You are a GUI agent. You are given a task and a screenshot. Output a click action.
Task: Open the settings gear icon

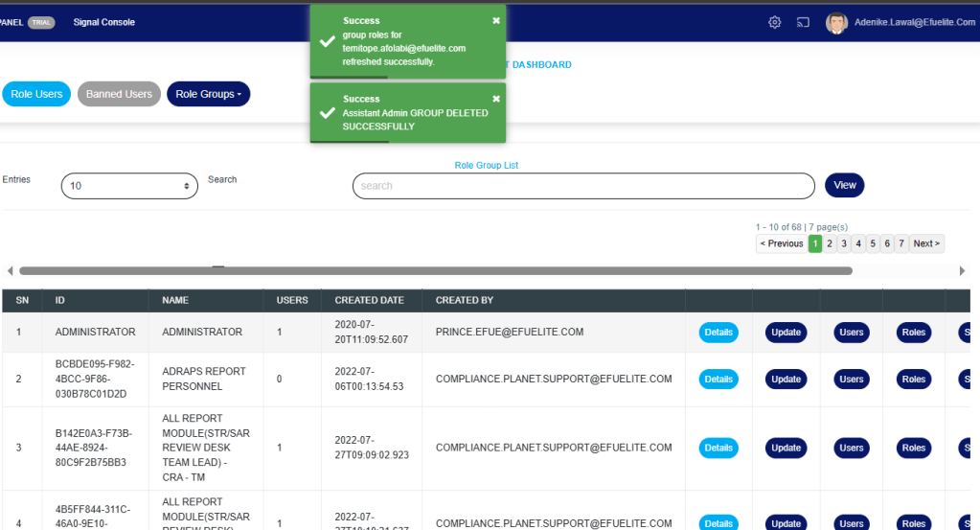click(x=775, y=22)
